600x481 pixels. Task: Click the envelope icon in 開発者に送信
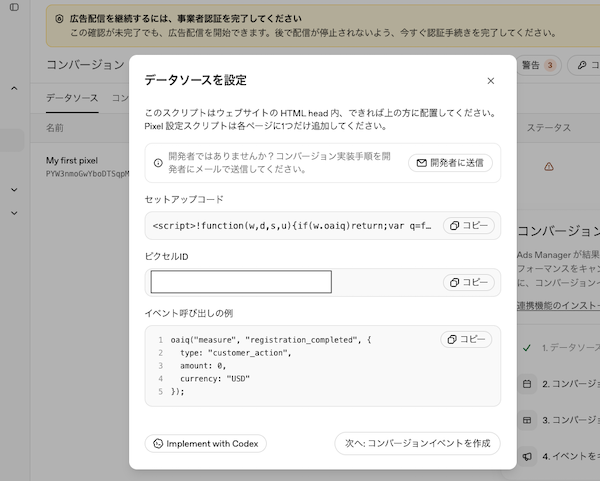[x=421, y=163]
